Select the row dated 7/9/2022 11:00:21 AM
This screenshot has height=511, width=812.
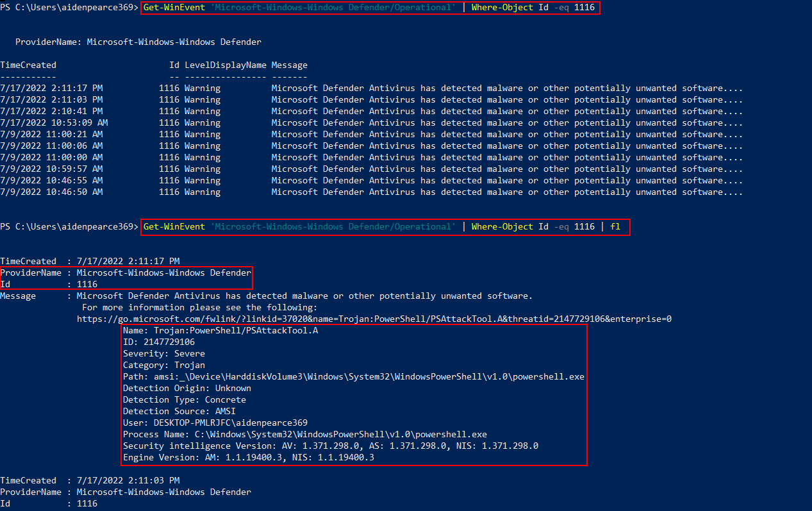tap(372, 135)
